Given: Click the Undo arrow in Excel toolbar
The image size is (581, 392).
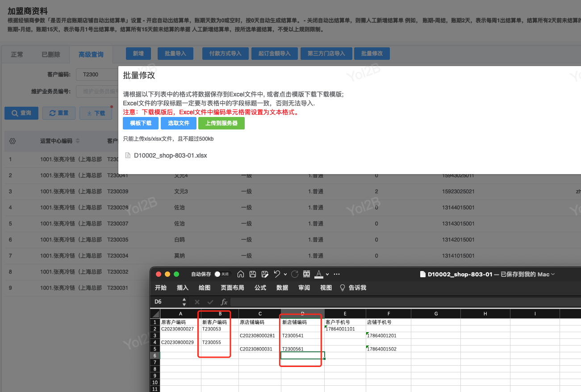Looking at the screenshot, I should (x=277, y=274).
